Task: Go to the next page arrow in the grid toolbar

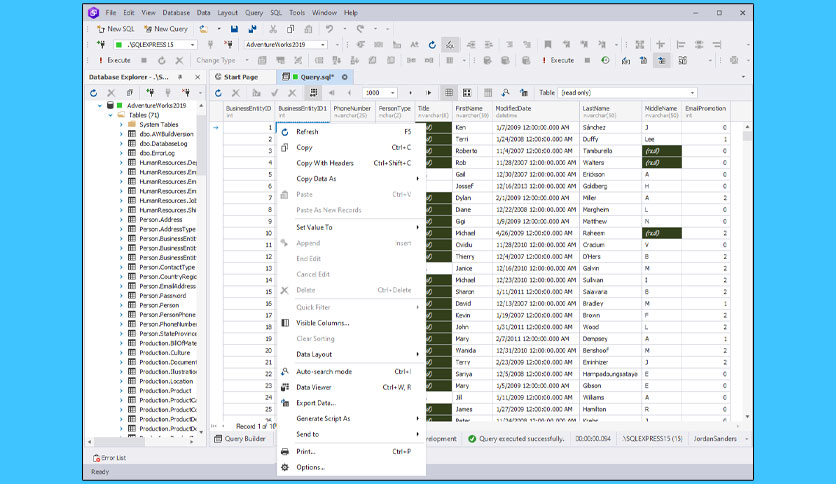Action: tap(410, 93)
